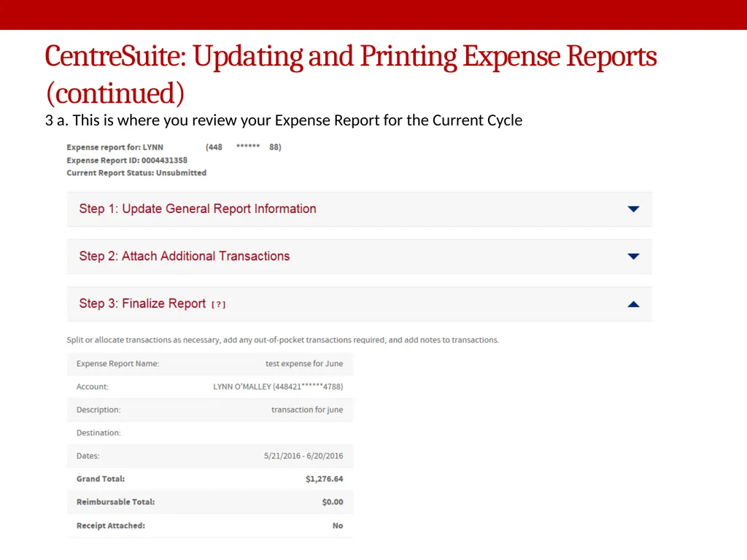Select the report name 'test expense for June'
The width and height of the screenshot is (747, 560).
(x=304, y=363)
